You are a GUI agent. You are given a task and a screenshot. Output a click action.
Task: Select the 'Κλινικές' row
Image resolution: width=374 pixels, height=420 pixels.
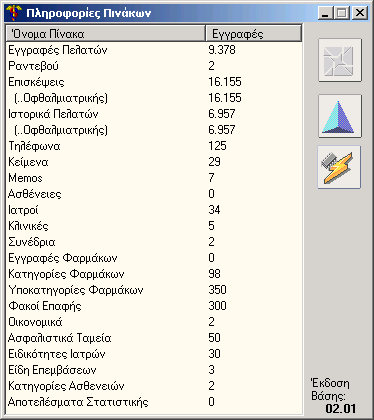point(154,226)
